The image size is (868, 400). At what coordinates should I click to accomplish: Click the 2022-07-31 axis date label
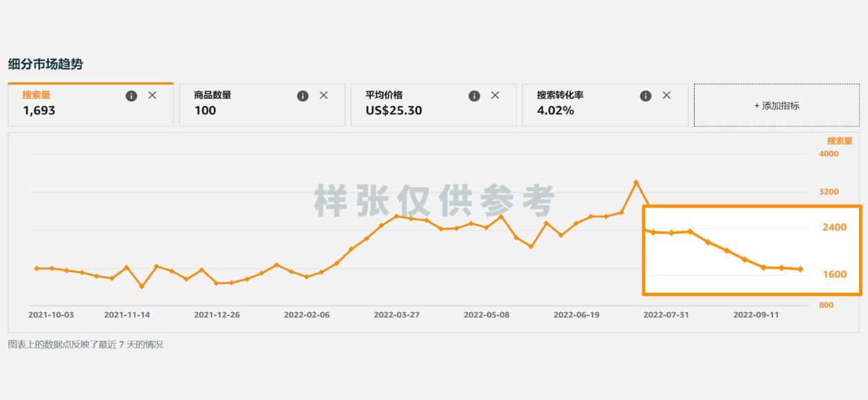click(x=666, y=315)
